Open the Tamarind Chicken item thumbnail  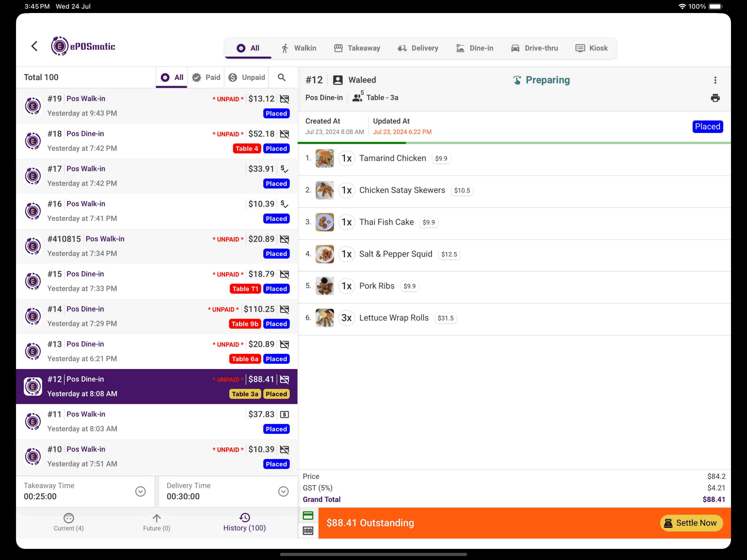click(325, 158)
